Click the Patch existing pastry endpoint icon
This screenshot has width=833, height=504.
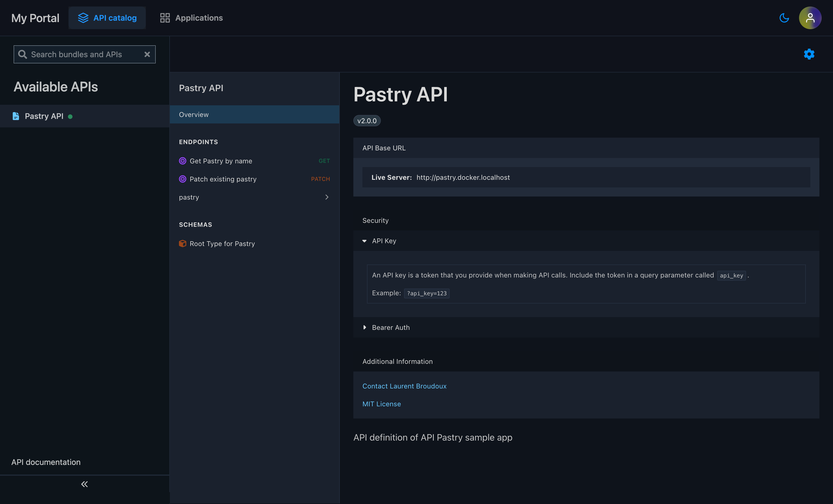(183, 179)
